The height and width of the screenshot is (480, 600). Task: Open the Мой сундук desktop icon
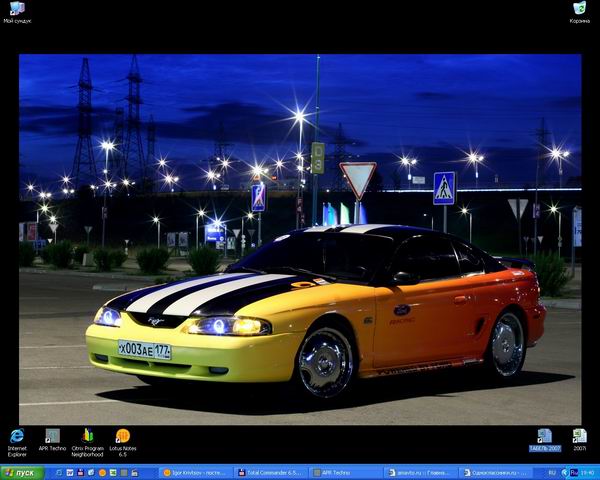[x=17, y=9]
